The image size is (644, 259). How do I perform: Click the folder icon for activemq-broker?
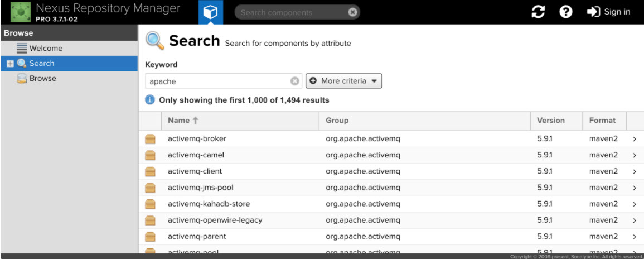click(x=150, y=139)
